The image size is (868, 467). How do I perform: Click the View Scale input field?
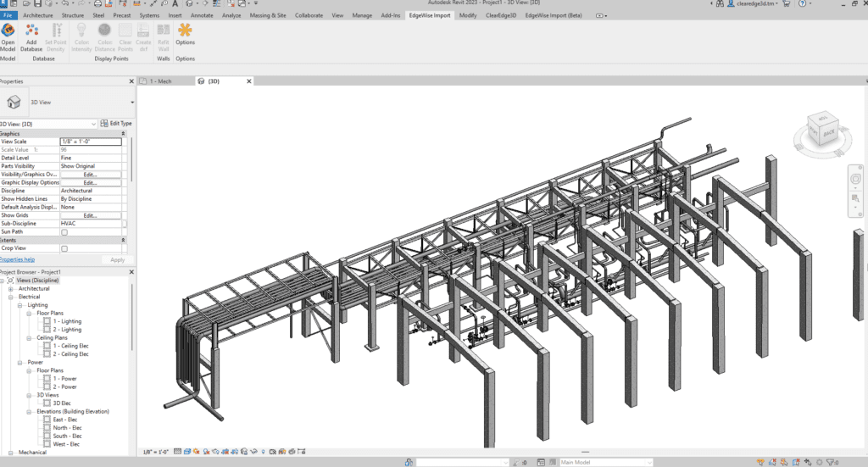91,142
